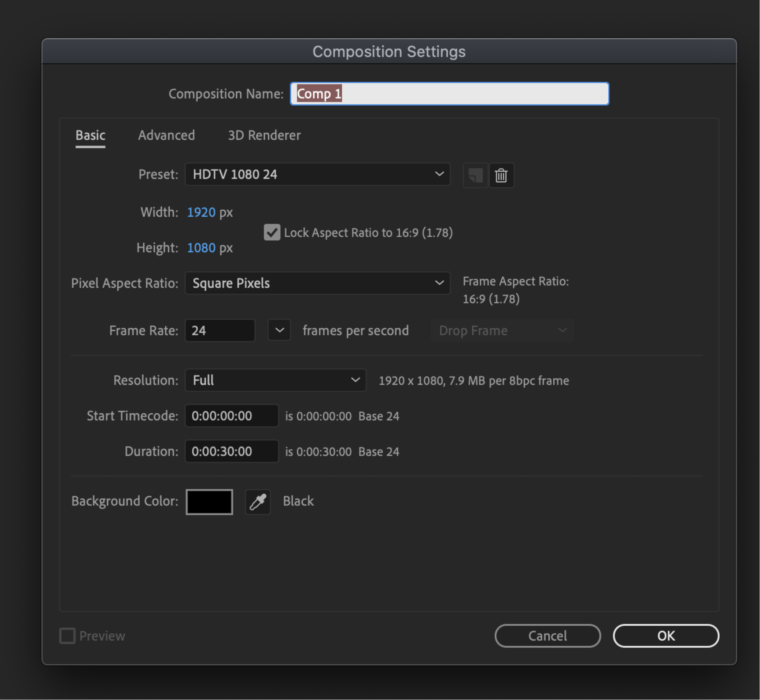760x700 pixels.
Task: Open the Drop Frame dropdown
Action: tap(502, 331)
